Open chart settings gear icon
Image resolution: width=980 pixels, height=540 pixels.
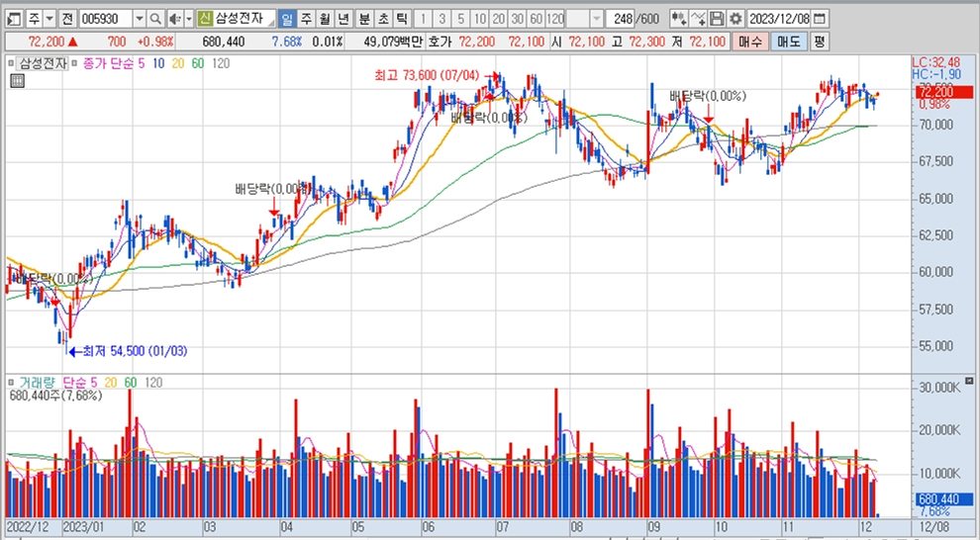tap(735, 19)
